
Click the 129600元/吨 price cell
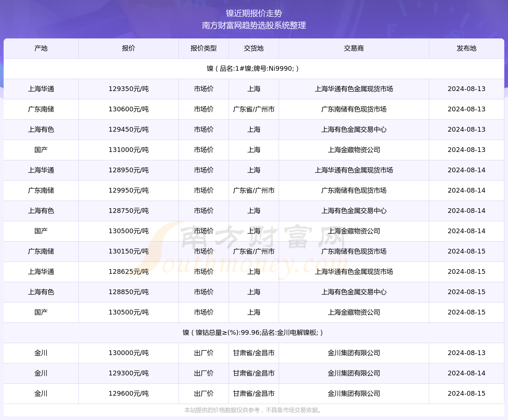128,394
